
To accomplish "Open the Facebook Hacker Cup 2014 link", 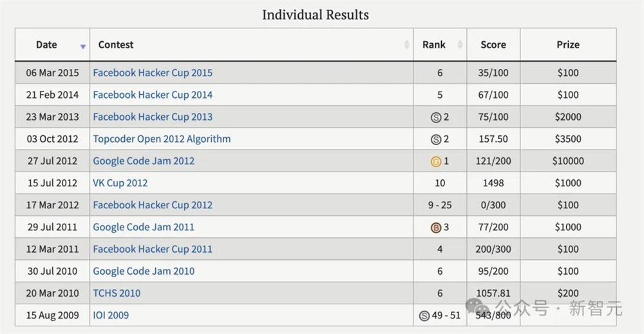I will tap(153, 95).
